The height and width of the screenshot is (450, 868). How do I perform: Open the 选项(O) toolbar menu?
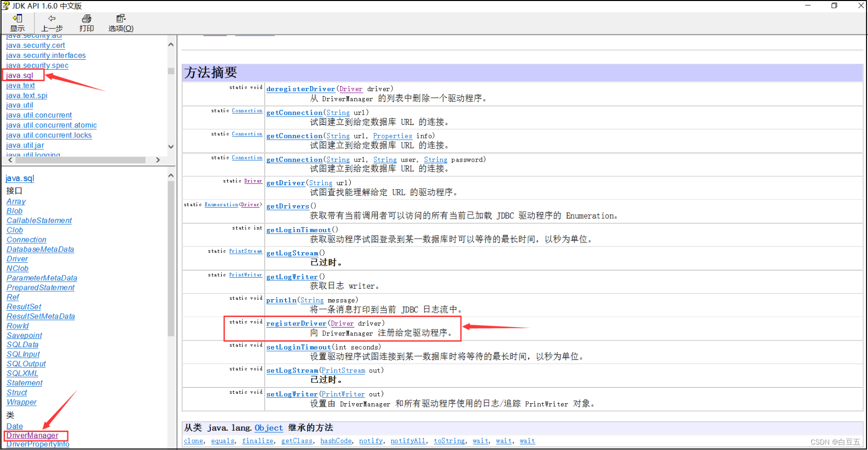pos(121,23)
